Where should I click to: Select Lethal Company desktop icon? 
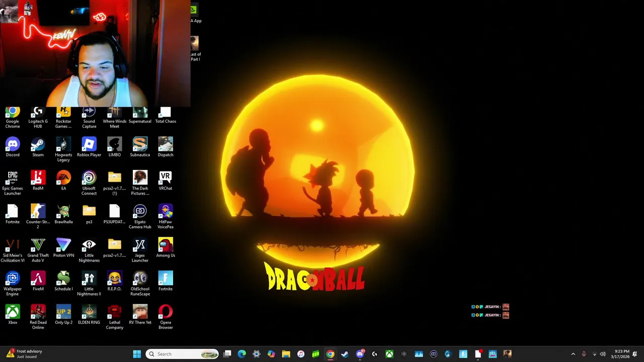[114, 317]
